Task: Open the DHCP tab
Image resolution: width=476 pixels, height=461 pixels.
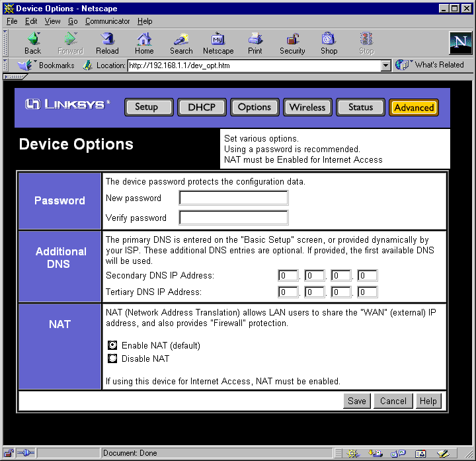Action: click(202, 107)
